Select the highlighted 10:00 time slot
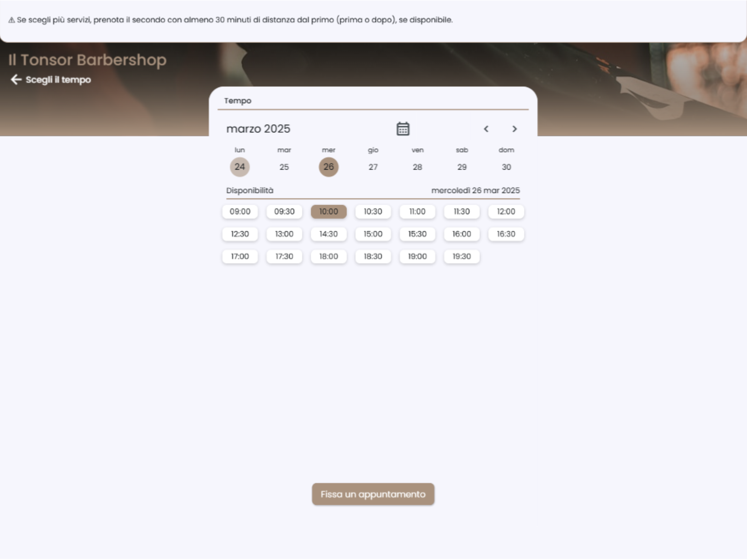The height and width of the screenshot is (560, 747). [329, 212]
